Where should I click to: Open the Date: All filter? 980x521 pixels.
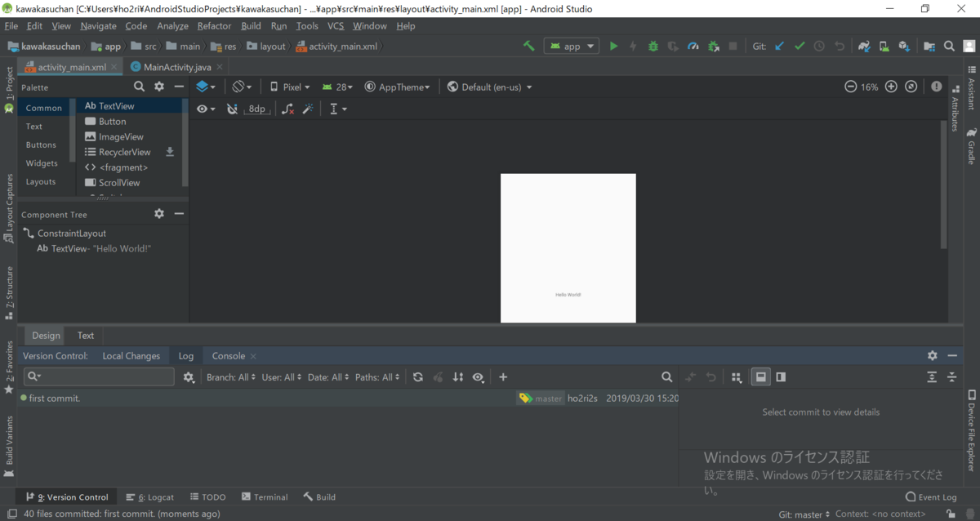[x=328, y=377]
